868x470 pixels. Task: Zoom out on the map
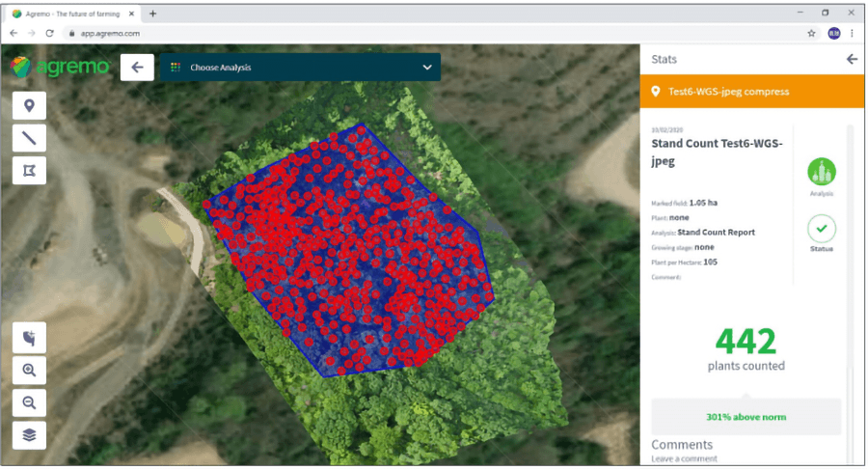coord(29,402)
